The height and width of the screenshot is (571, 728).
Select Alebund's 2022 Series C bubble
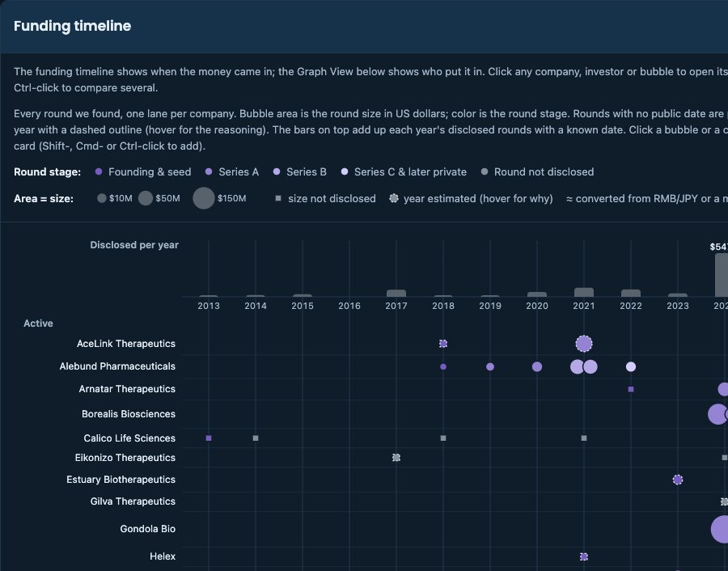tap(630, 366)
